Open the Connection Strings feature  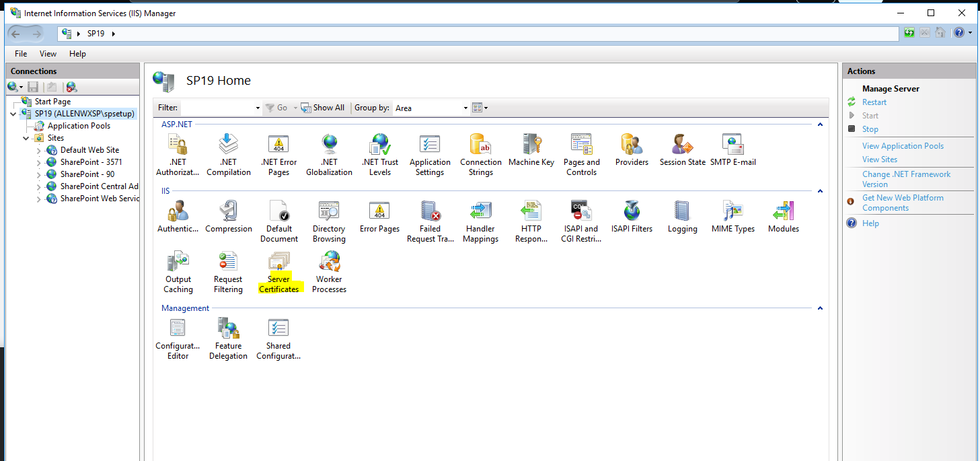(x=481, y=155)
